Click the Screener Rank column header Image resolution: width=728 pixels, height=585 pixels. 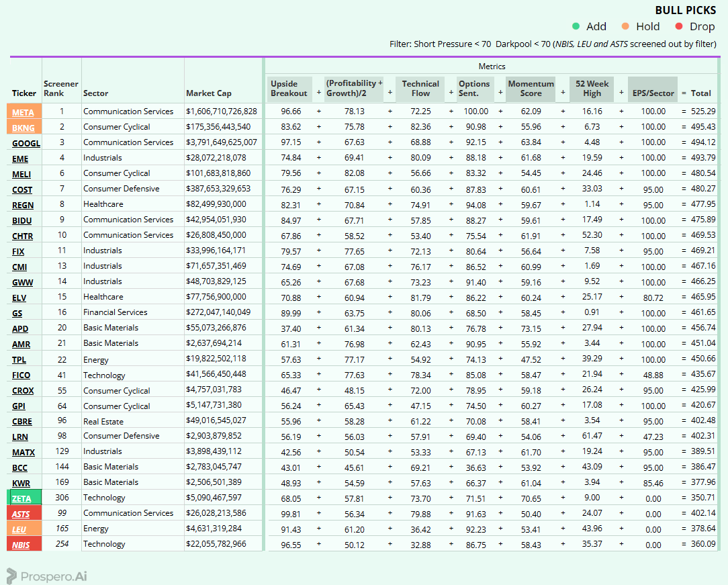(x=61, y=88)
